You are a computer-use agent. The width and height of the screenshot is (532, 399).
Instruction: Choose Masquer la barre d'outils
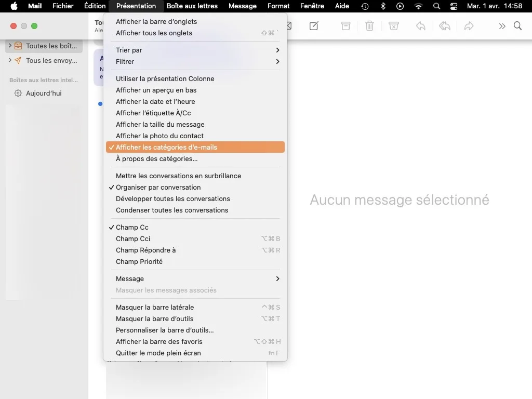pyautogui.click(x=195, y=318)
